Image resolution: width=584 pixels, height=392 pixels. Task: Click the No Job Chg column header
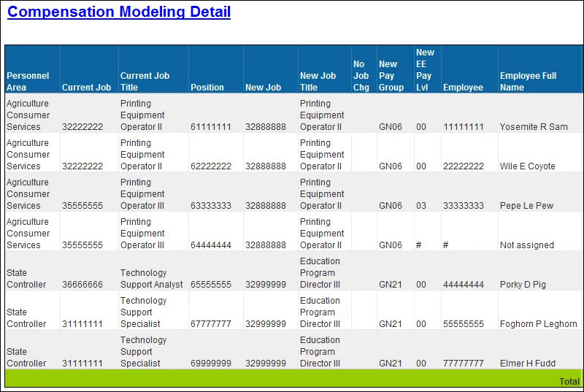coord(361,76)
